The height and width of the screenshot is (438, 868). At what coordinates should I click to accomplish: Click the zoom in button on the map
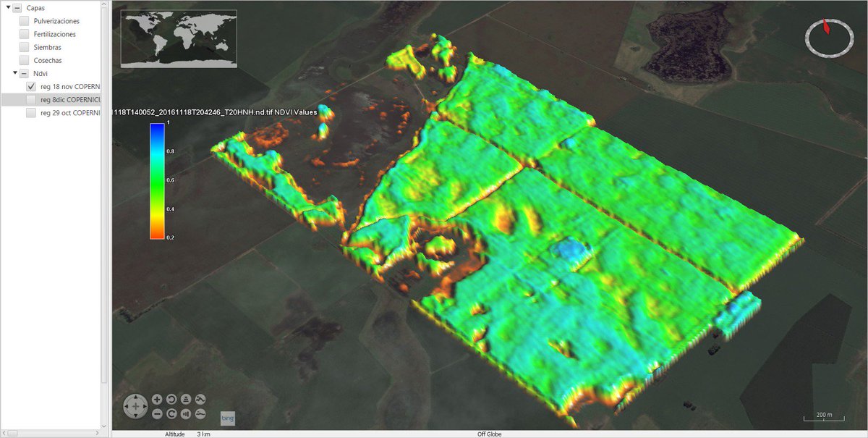(x=157, y=400)
